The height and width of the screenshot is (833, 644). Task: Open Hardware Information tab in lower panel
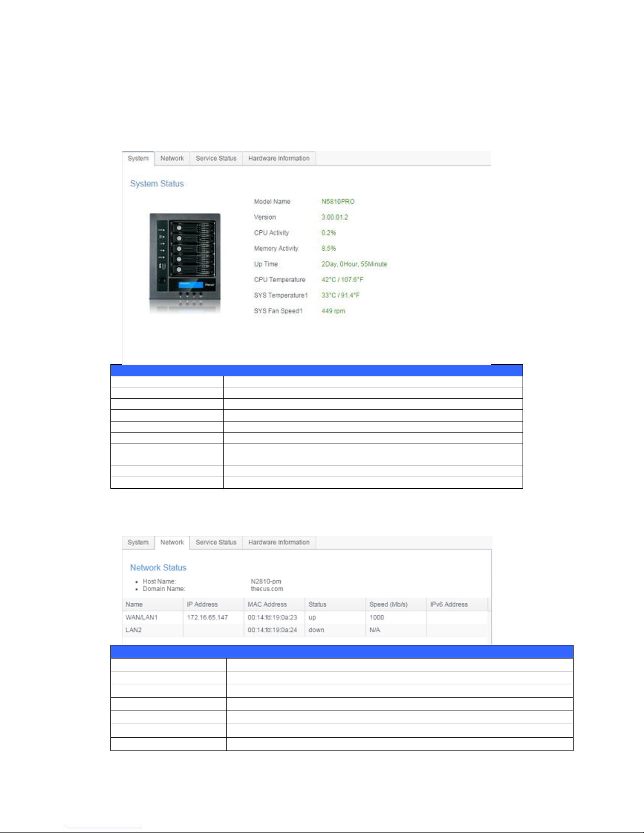(x=279, y=543)
